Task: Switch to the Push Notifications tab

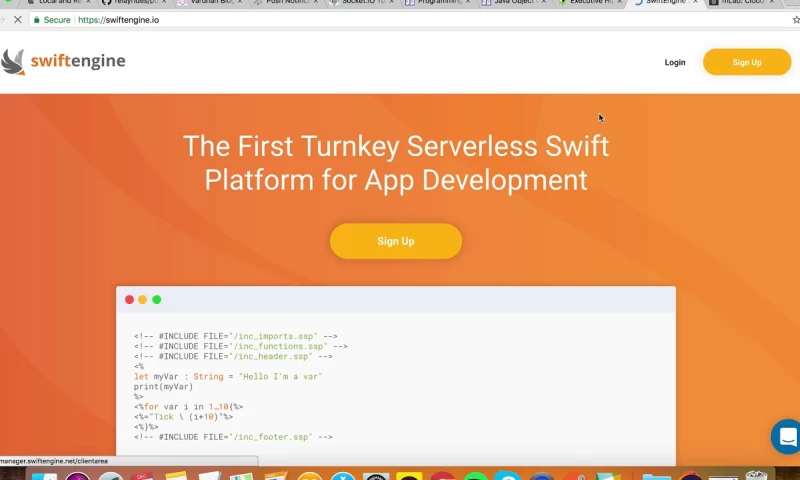Action: point(285,3)
